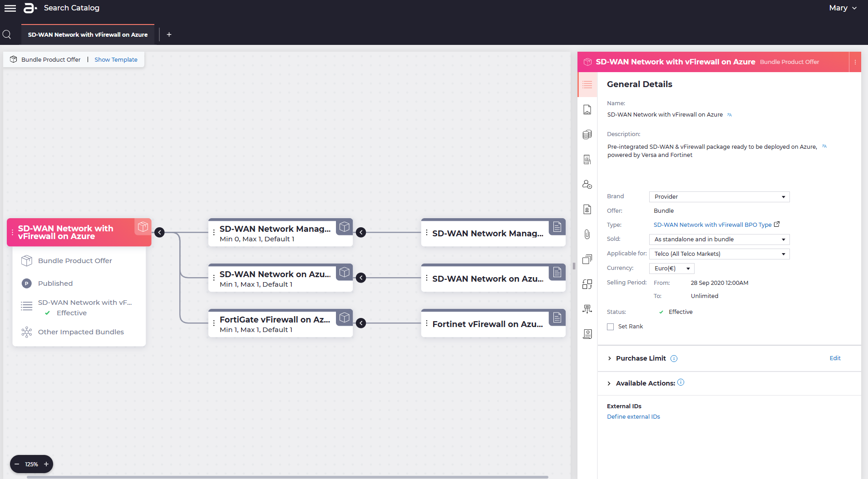Show Purchase Limit info icon
Viewport: 868px width, 479px height.
[x=674, y=358]
